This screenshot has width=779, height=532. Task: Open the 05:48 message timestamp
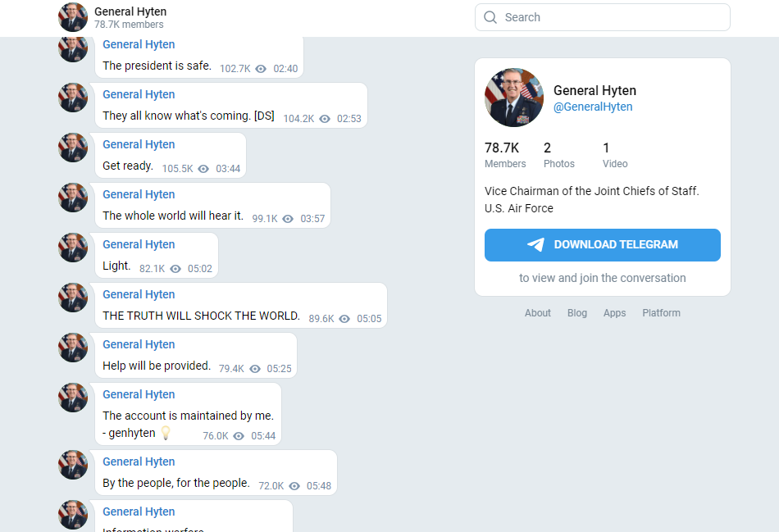tap(319, 486)
